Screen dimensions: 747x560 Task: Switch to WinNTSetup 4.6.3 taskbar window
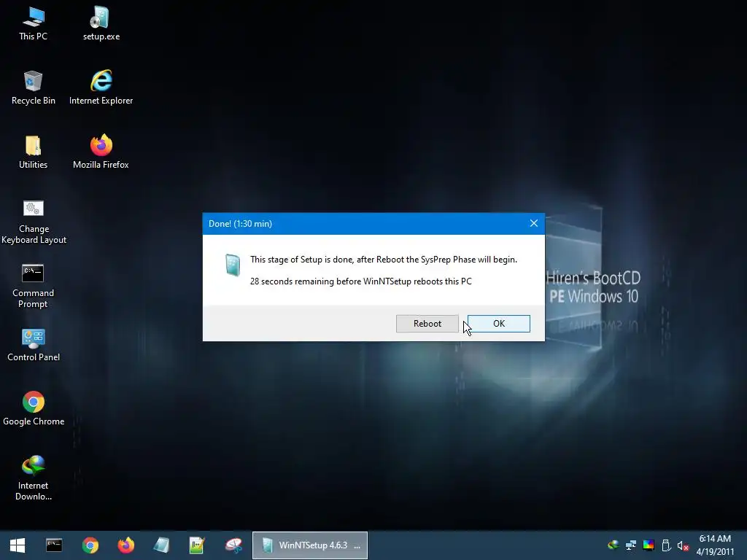309,545
